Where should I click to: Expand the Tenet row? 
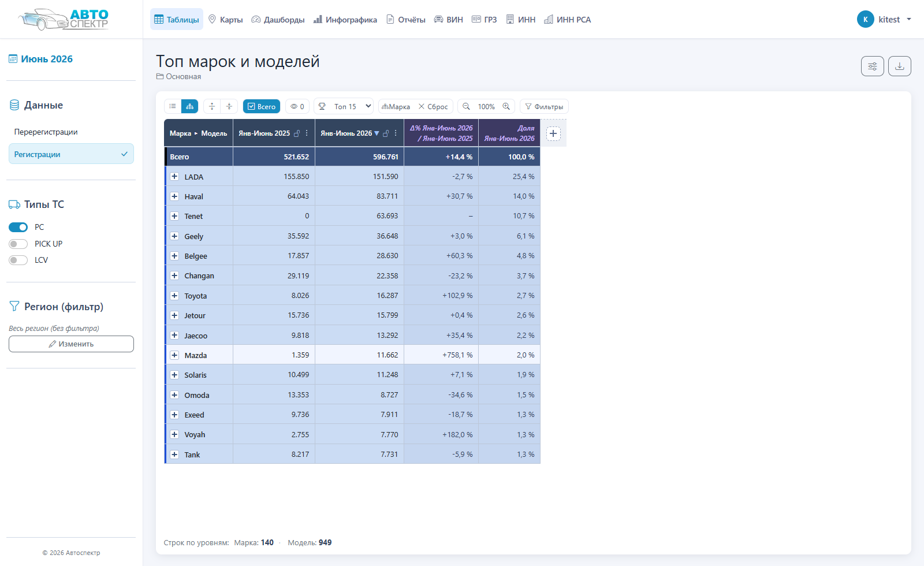[174, 216]
